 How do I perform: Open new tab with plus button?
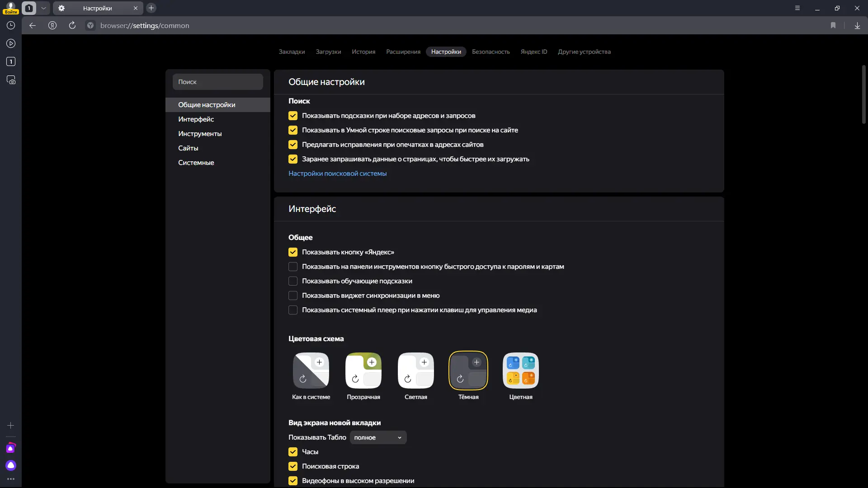click(x=151, y=8)
